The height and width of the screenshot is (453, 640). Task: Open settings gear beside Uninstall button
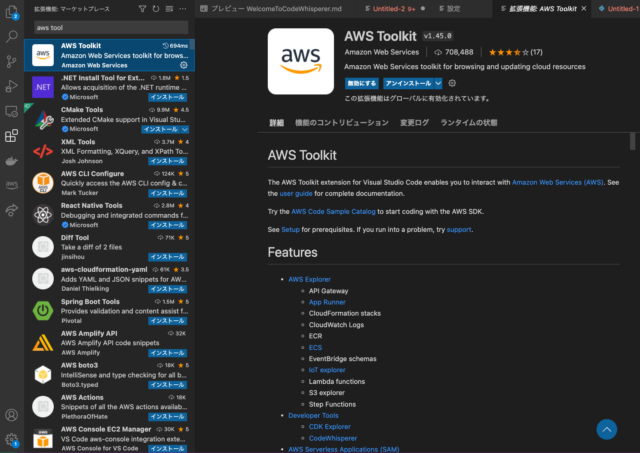pos(452,83)
